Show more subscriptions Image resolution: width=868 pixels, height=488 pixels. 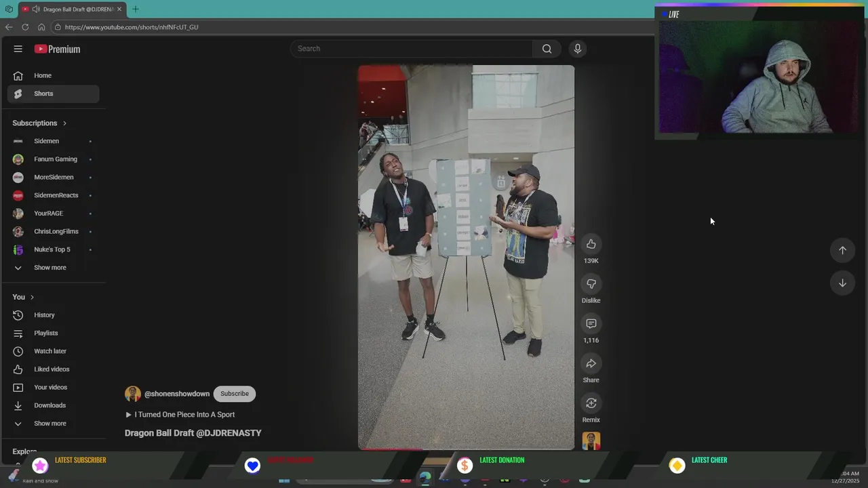click(53, 268)
